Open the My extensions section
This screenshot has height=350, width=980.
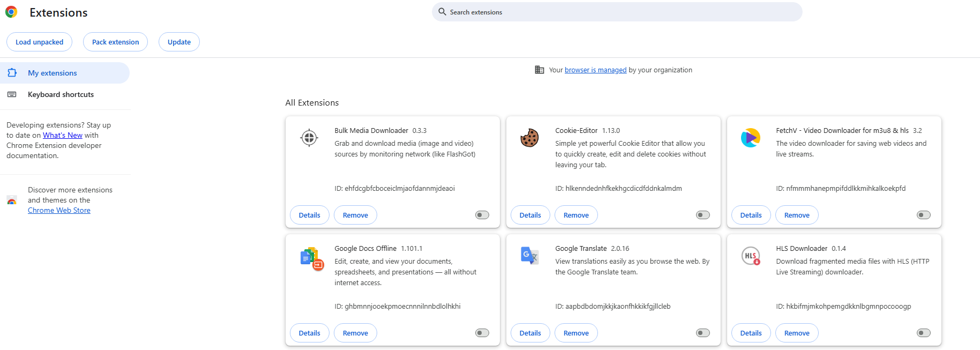65,73
